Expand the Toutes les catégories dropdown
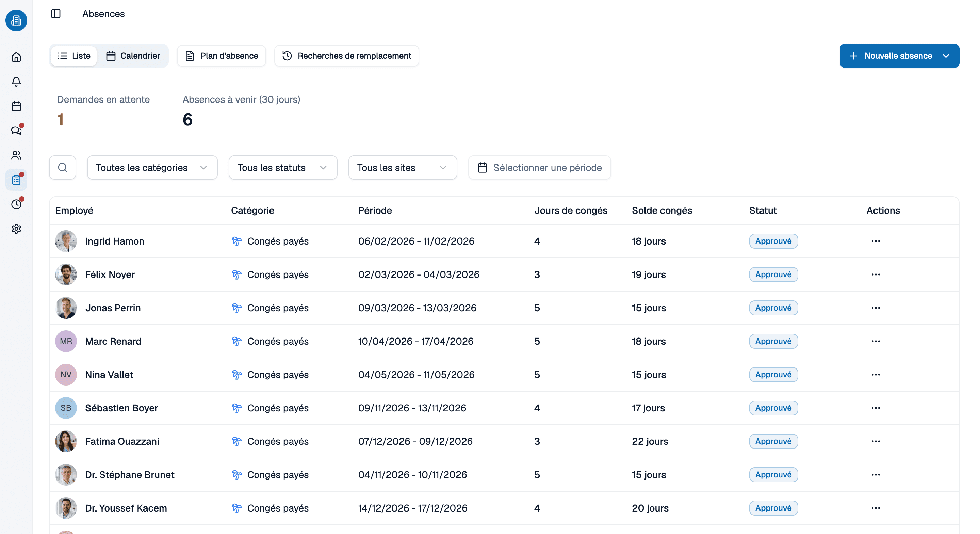 (152, 168)
